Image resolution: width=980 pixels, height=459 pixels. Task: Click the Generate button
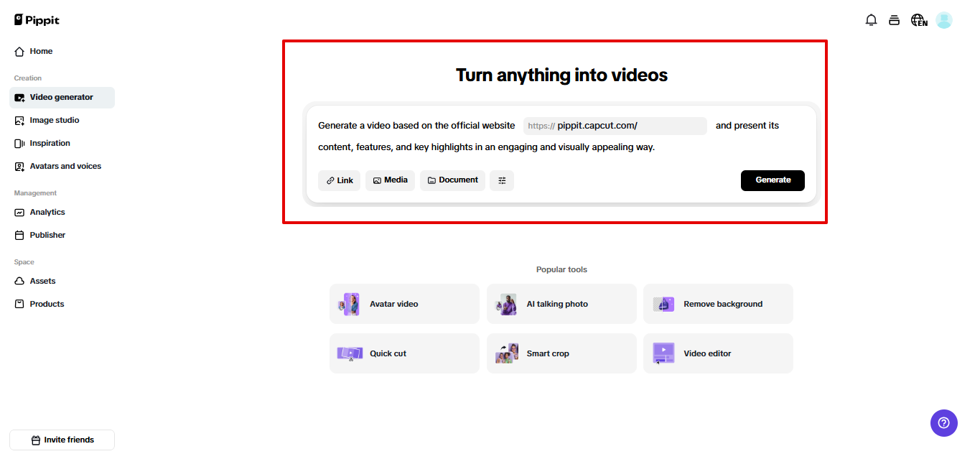(773, 180)
